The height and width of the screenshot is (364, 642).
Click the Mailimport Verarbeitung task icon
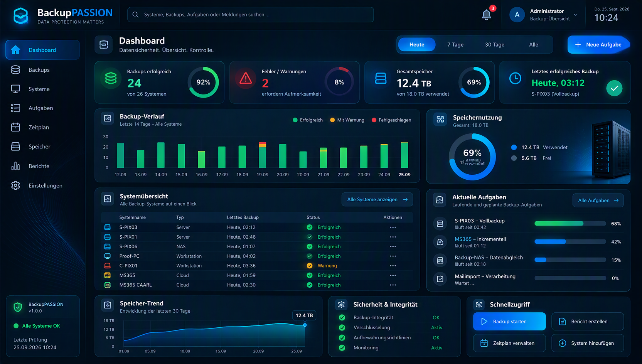coord(440,279)
